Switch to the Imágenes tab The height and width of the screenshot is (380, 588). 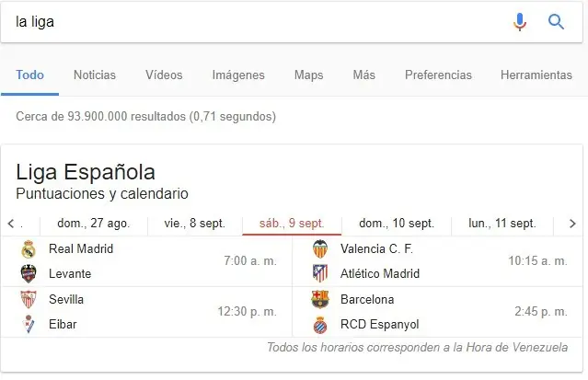pos(238,75)
